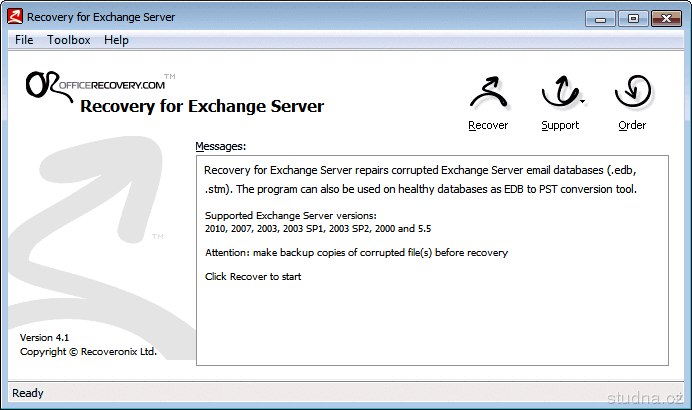This screenshot has width=692, height=410.
Task: Maximize the Recovery for Exchange Server window
Action: click(633, 17)
